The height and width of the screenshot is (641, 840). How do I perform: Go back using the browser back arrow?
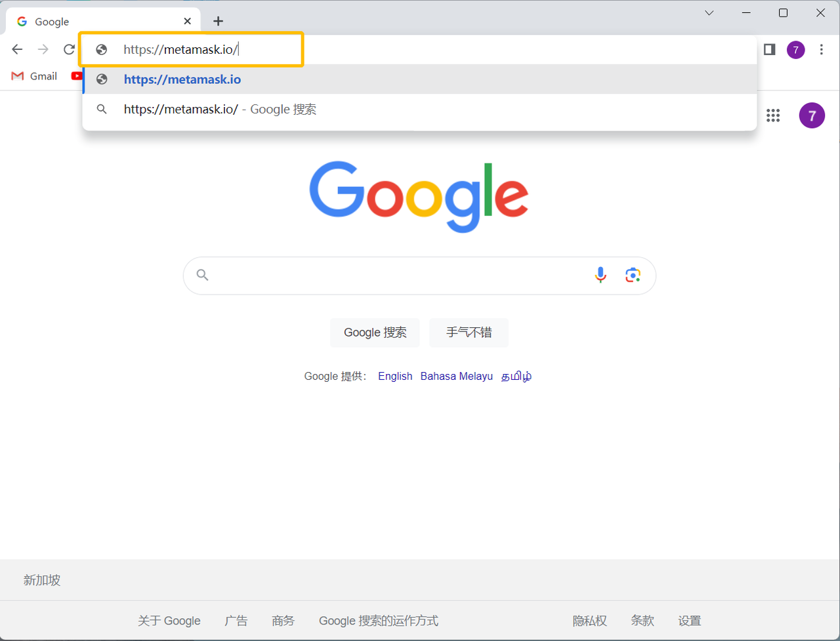tap(18, 49)
